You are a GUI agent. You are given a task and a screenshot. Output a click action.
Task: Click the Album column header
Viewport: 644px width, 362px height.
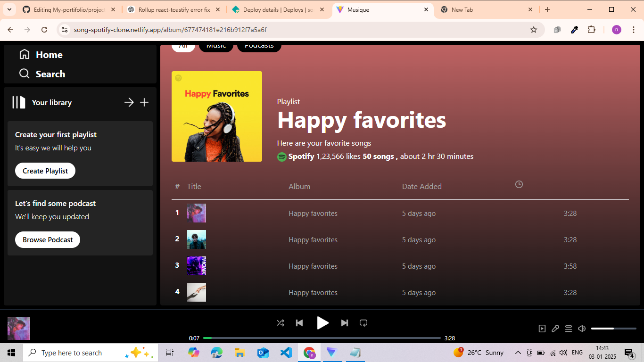pyautogui.click(x=299, y=186)
